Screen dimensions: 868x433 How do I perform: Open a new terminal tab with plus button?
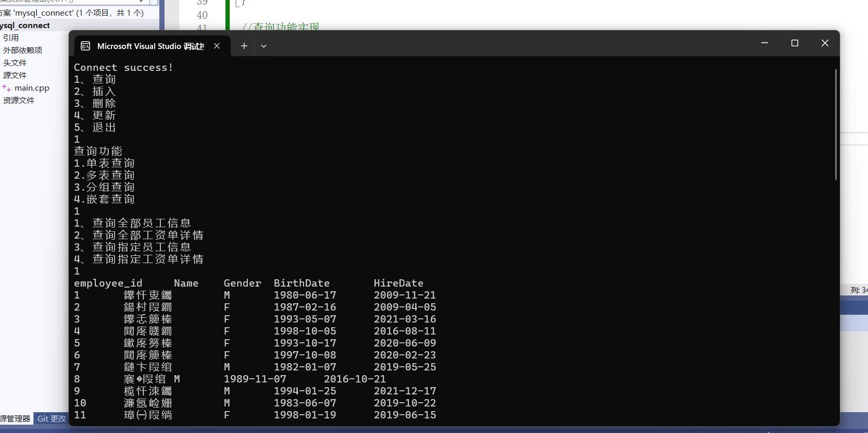(244, 46)
